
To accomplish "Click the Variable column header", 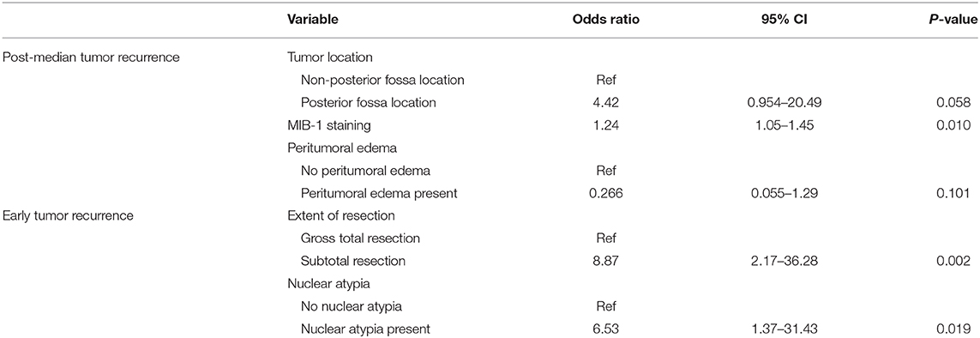I will click(x=312, y=20).
